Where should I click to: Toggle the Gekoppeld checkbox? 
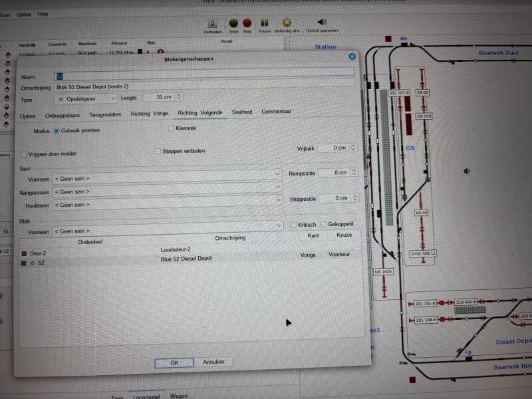[323, 224]
